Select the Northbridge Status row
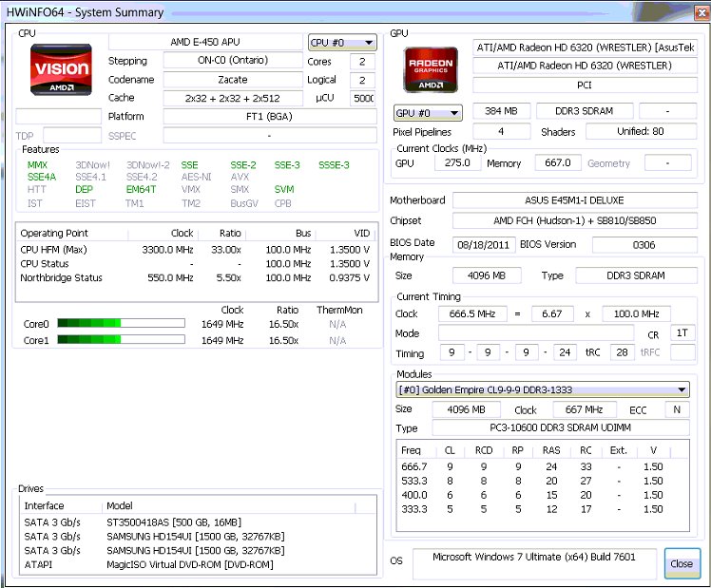Screen dimensions: 711x588 pos(196,277)
